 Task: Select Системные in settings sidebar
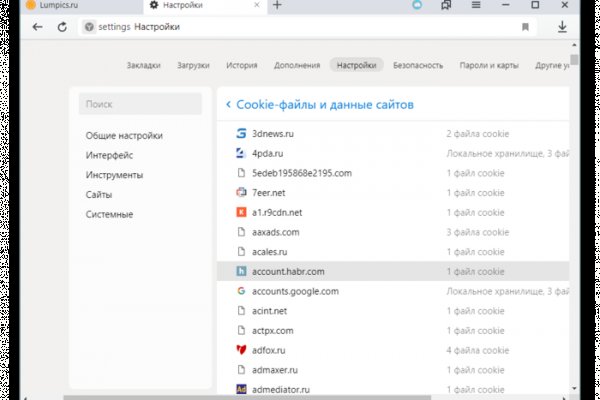click(109, 214)
